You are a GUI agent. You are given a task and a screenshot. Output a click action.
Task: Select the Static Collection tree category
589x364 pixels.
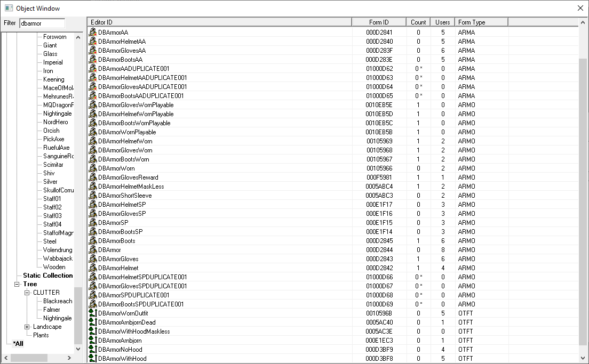(x=47, y=276)
